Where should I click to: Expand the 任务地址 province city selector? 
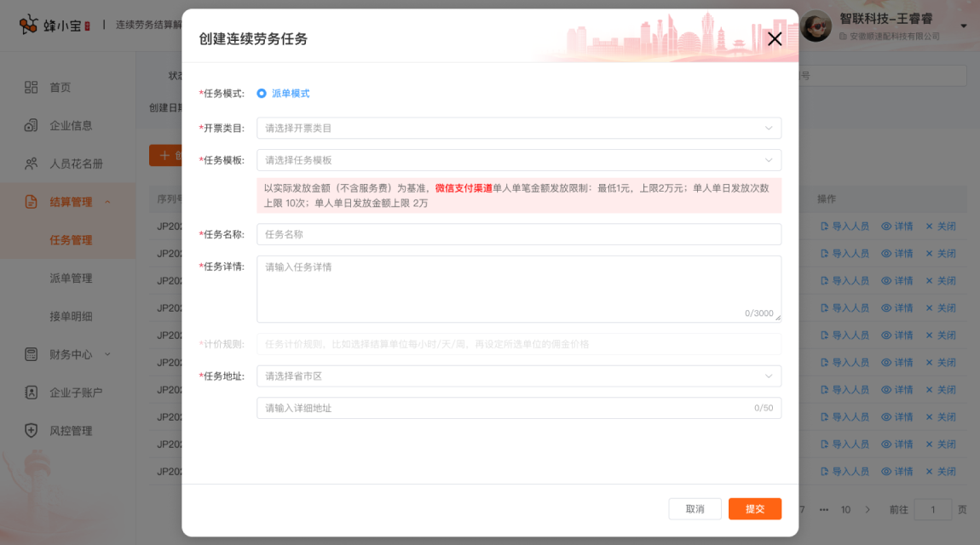(x=518, y=376)
